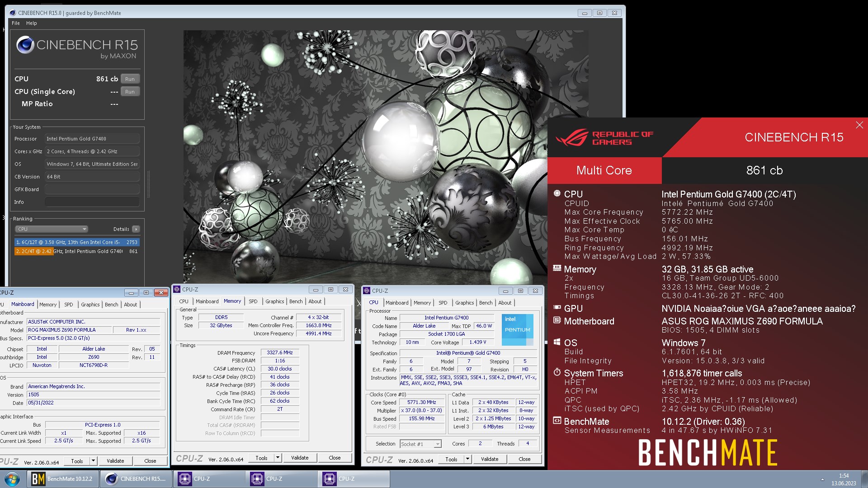Image resolution: width=868 pixels, height=488 pixels.
Task: Click the Multi Core label in BenchMate panel
Action: click(604, 170)
